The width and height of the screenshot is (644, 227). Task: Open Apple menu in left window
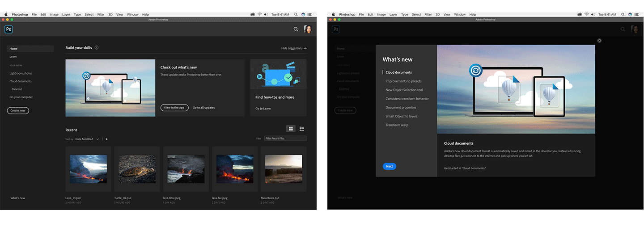click(x=6, y=14)
